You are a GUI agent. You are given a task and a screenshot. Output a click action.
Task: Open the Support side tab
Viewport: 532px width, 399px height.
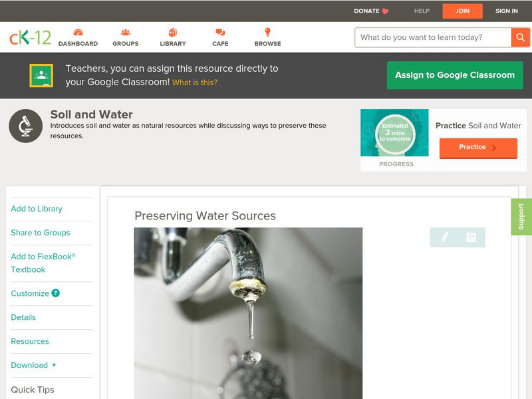click(x=521, y=217)
